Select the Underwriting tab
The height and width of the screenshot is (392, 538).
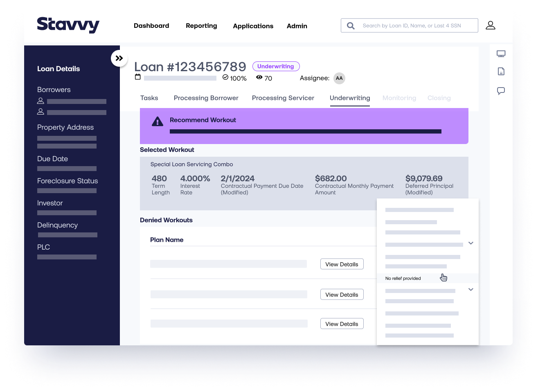pos(350,98)
